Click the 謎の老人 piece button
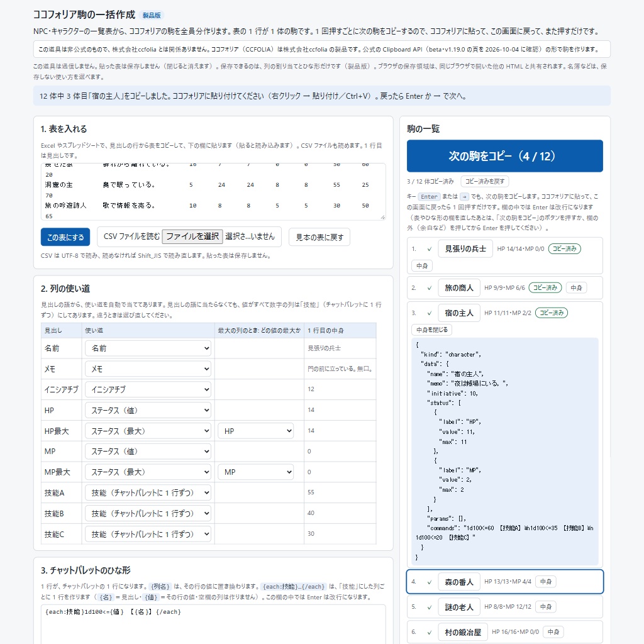Screen dimensions: 644x644 (x=458, y=607)
